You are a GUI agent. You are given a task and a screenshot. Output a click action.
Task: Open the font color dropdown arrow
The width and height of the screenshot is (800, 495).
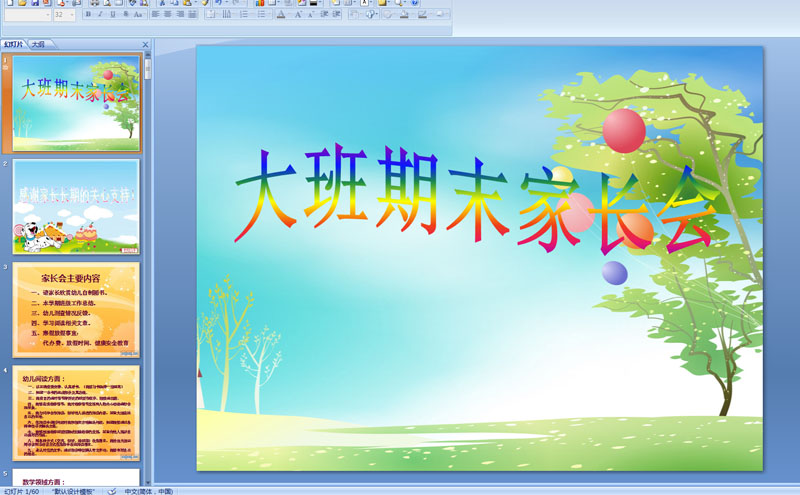click(288, 14)
